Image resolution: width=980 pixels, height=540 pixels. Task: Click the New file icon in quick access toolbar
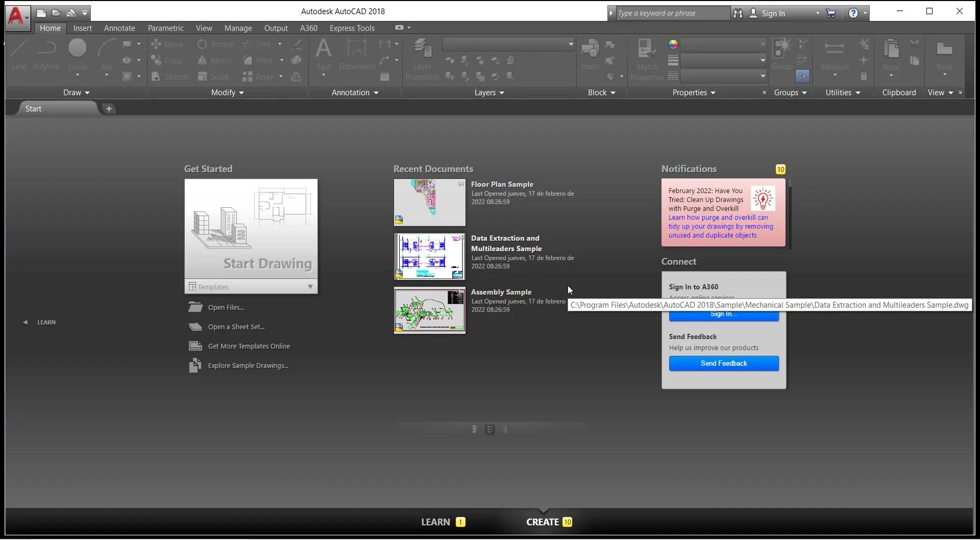(x=41, y=13)
